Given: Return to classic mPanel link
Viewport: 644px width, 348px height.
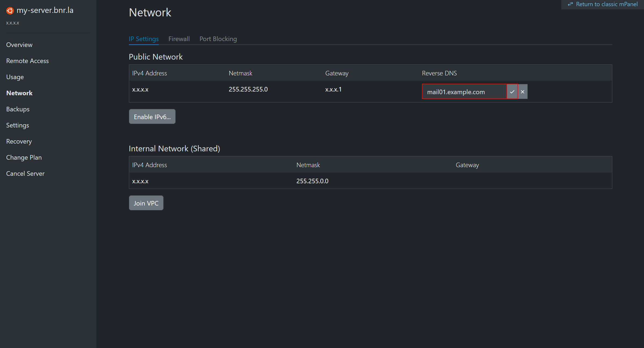Looking at the screenshot, I should 606,4.
